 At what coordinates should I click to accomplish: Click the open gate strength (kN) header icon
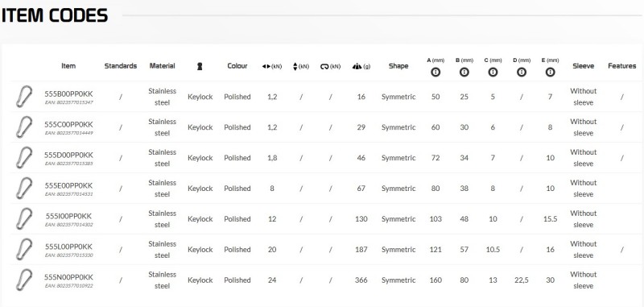(325, 67)
